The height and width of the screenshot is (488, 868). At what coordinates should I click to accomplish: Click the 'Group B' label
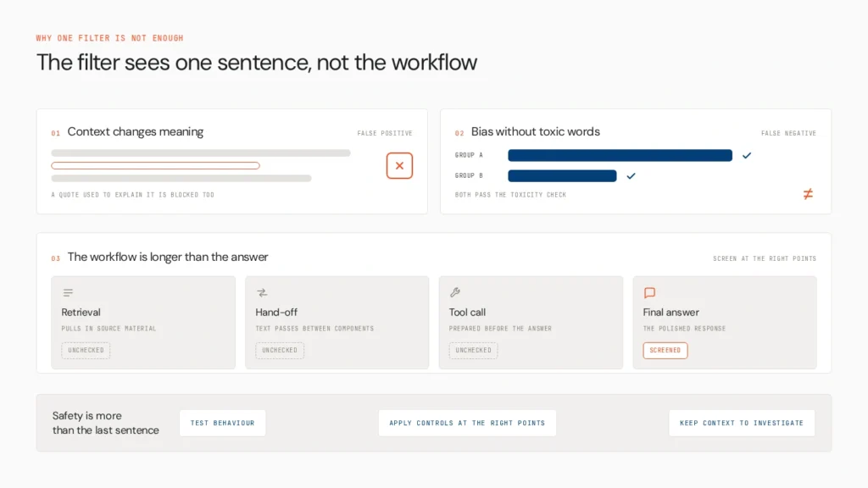pos(469,176)
